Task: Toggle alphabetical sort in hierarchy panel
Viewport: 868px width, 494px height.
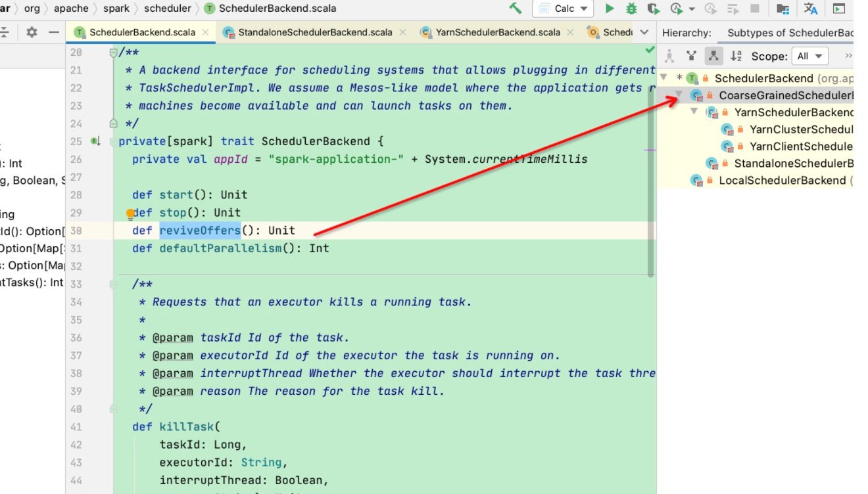Action: coord(736,56)
